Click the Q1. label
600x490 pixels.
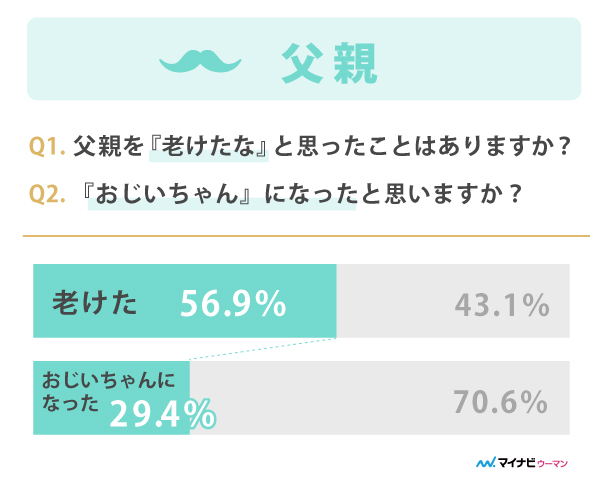pyautogui.click(x=47, y=146)
